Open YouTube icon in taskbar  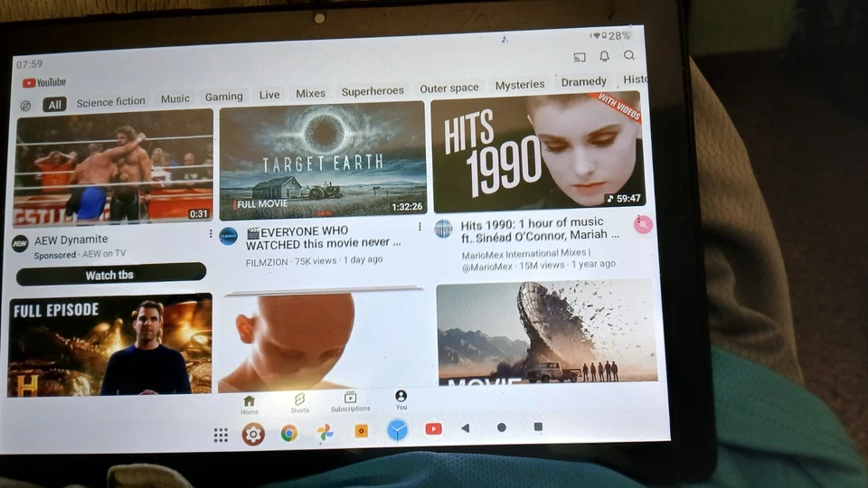[x=433, y=428]
